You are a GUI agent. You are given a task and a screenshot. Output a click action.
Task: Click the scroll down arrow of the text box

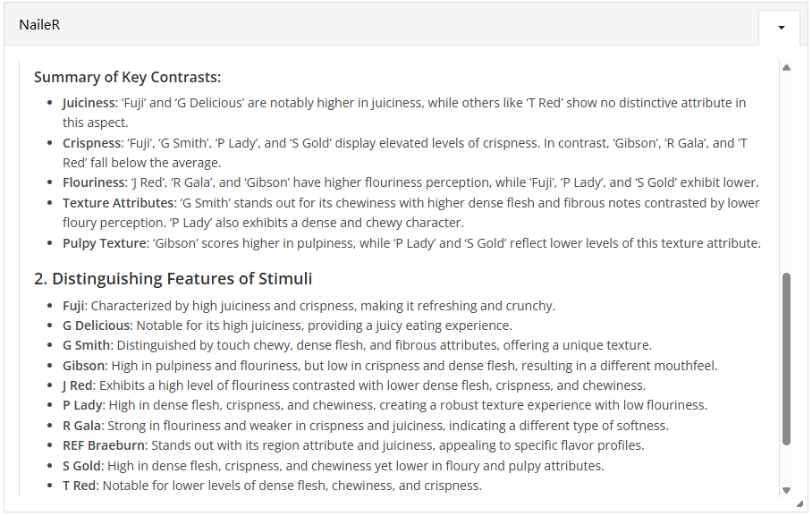tap(786, 490)
